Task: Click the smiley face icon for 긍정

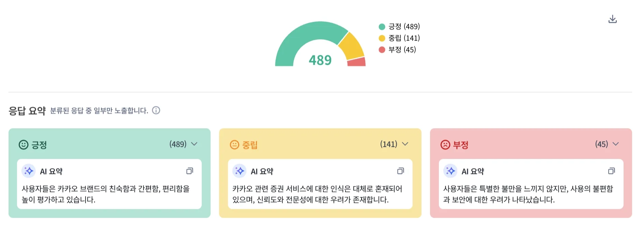Action: click(x=24, y=145)
